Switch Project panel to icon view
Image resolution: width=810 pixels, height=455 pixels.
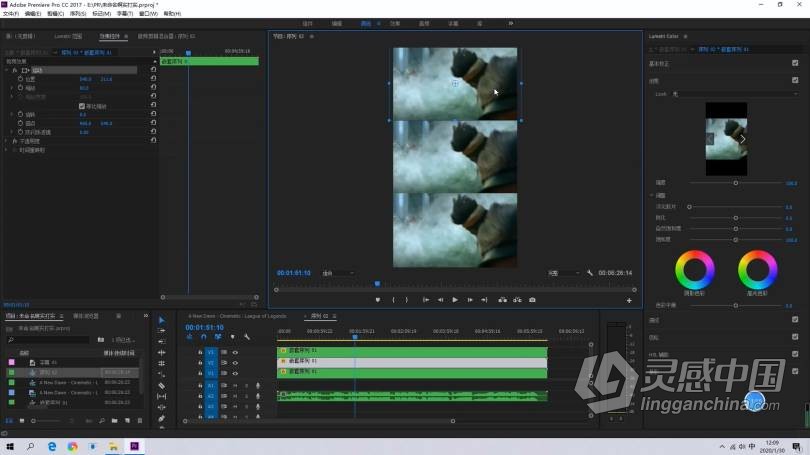click(x=21, y=421)
